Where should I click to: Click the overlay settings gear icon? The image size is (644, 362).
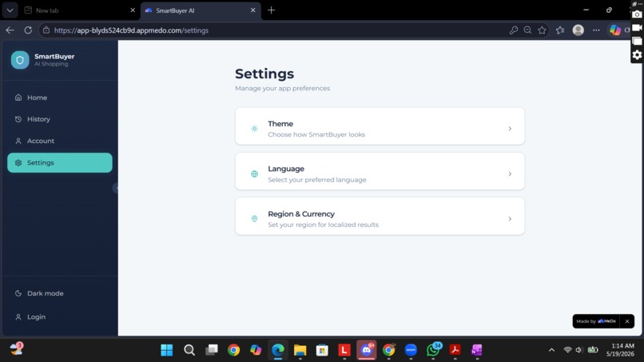point(637,54)
